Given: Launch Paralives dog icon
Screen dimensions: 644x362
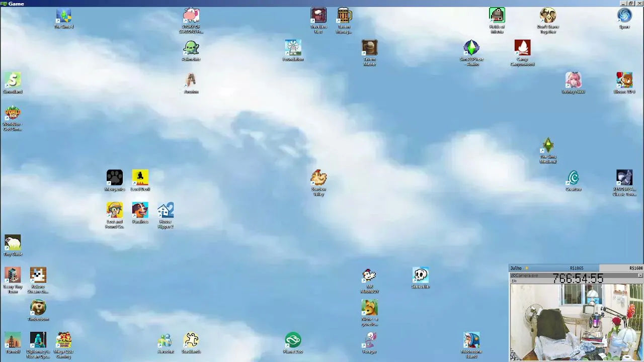Looking at the screenshot, I should point(140,211).
